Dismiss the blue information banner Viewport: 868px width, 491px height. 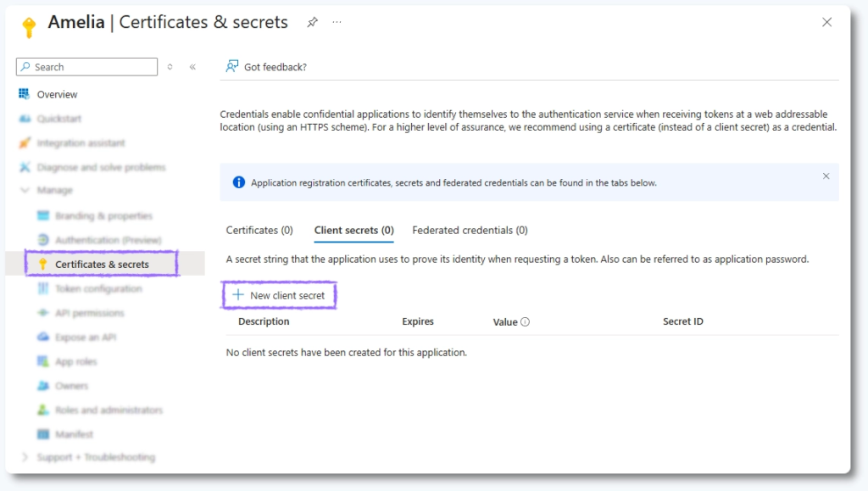click(x=826, y=176)
